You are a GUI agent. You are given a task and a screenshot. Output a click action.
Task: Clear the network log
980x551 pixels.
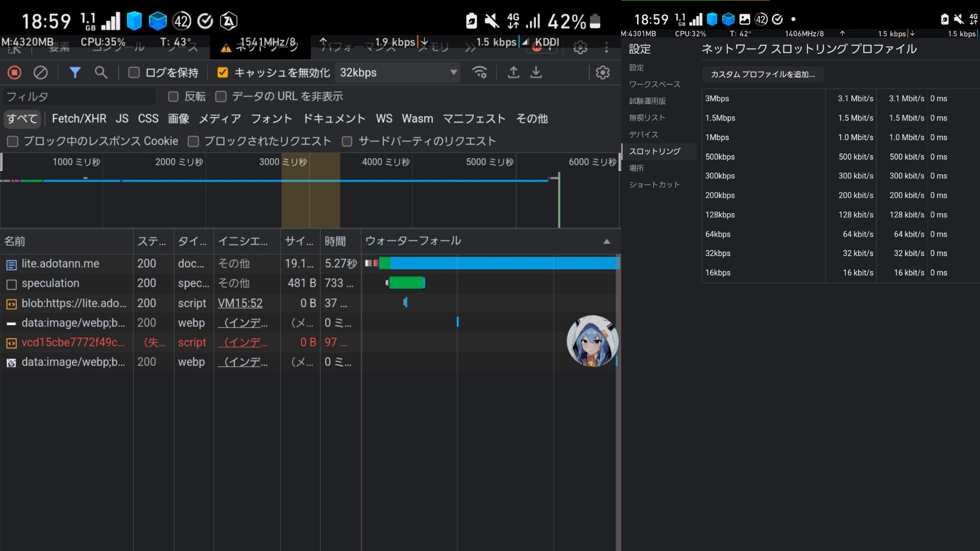point(40,72)
